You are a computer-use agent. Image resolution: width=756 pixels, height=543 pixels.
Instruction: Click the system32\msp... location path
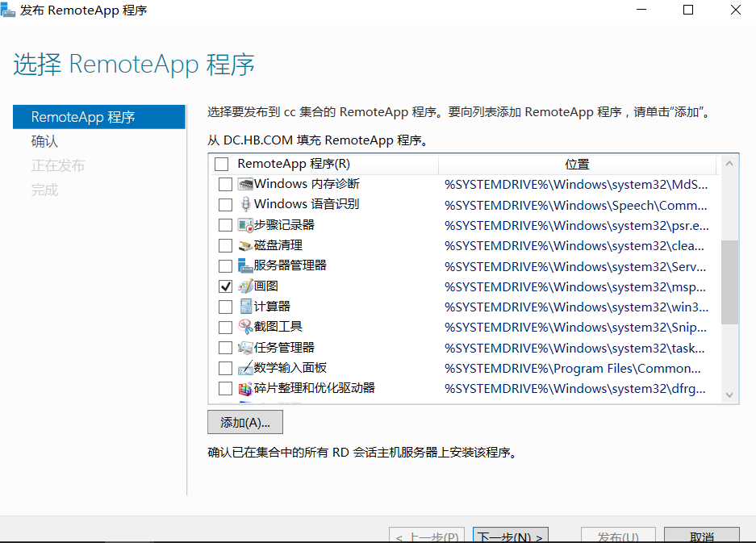(575, 287)
